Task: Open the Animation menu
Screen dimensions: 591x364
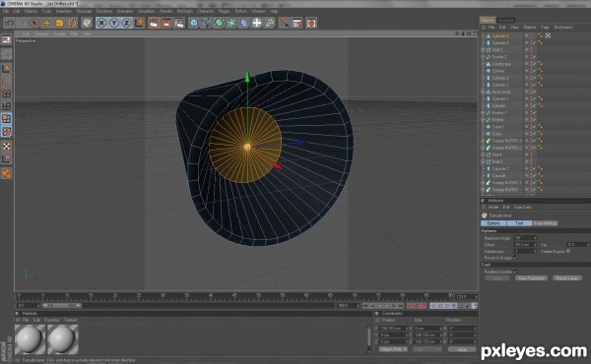Action: pyautogui.click(x=125, y=11)
